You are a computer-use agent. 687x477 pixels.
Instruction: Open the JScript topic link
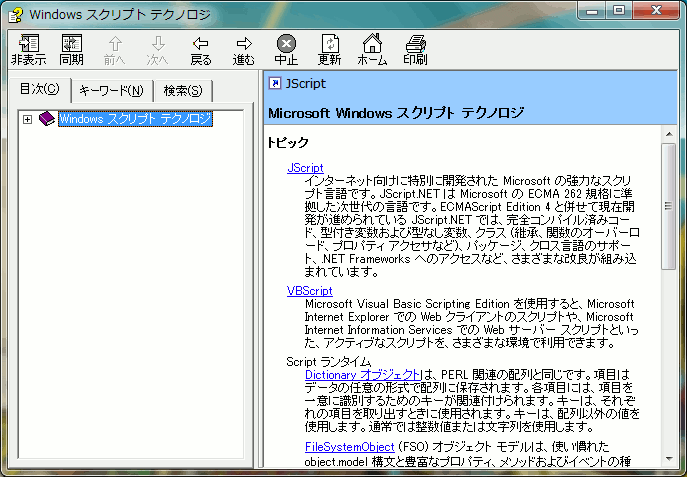pyautogui.click(x=305, y=167)
